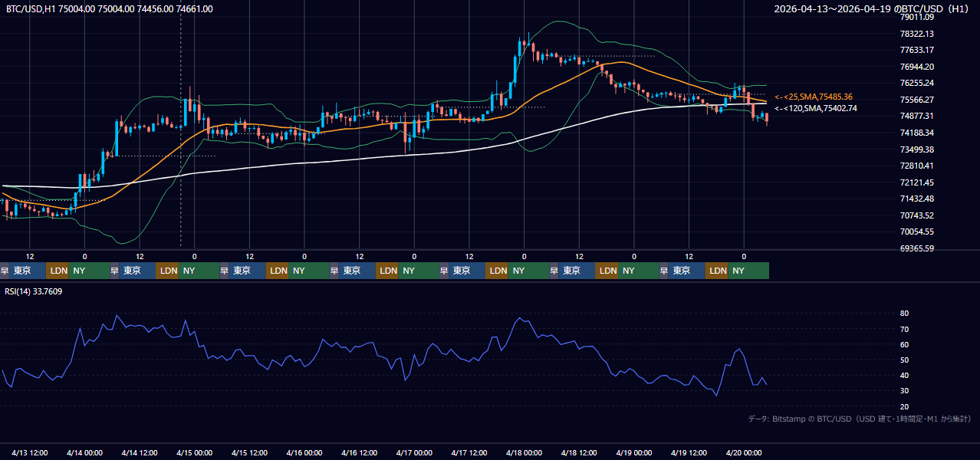Click the RSI 70 level label
The width and height of the screenshot is (980, 460).
[x=905, y=329]
